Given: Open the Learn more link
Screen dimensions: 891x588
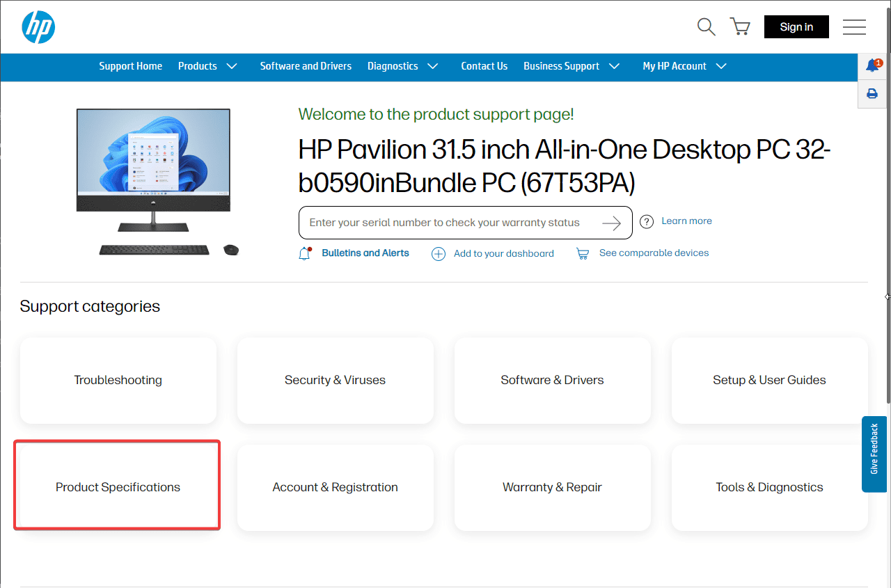Looking at the screenshot, I should (x=686, y=221).
